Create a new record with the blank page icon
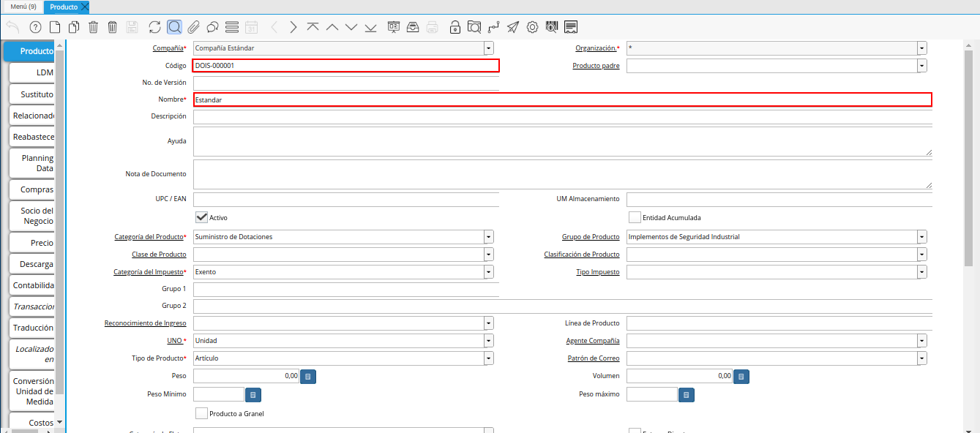980x433 pixels. point(55,27)
